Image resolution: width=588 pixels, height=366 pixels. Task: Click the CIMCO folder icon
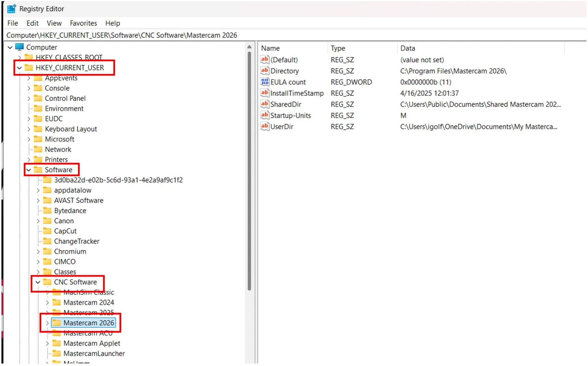pyautogui.click(x=47, y=262)
